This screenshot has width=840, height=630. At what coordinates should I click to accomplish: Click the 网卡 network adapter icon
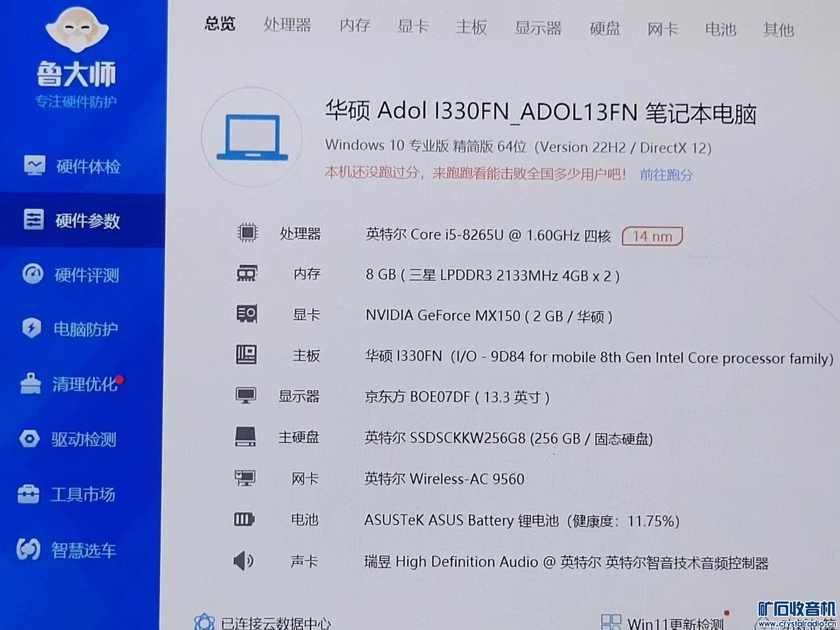tap(245, 478)
